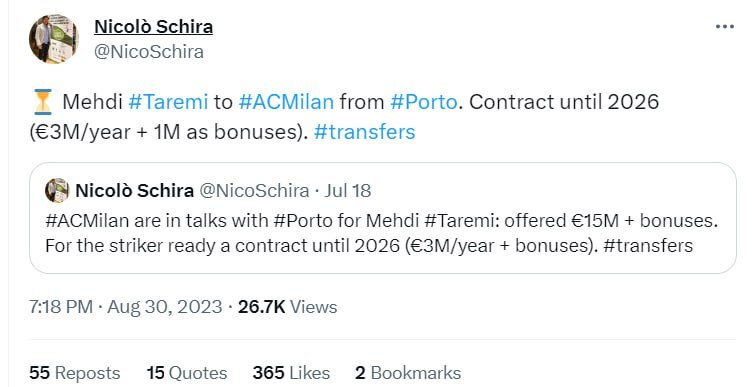756x387 pixels.
Task: Show the 55 Reposts list
Action: pyautogui.click(x=75, y=373)
